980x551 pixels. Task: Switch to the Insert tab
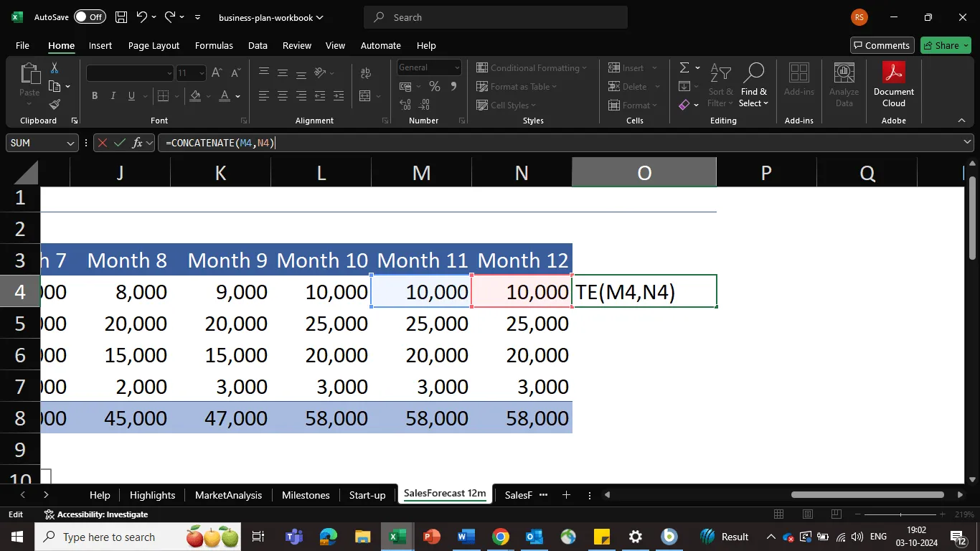pos(100,45)
